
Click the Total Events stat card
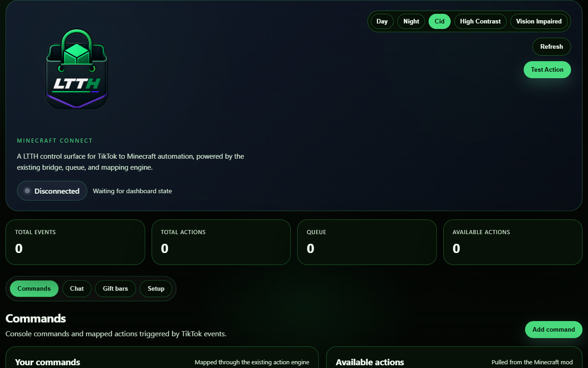tap(75, 242)
